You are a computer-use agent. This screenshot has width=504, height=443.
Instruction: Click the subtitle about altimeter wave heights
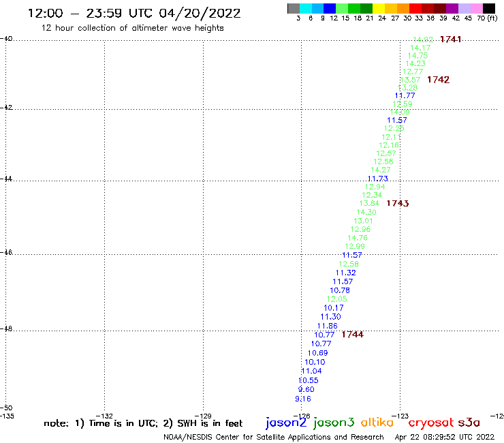point(132,28)
